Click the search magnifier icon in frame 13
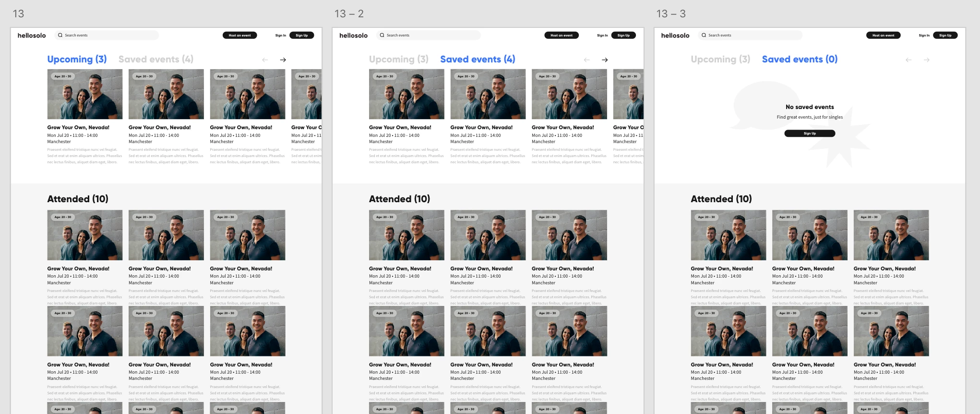Image resolution: width=980 pixels, height=414 pixels. pos(60,35)
